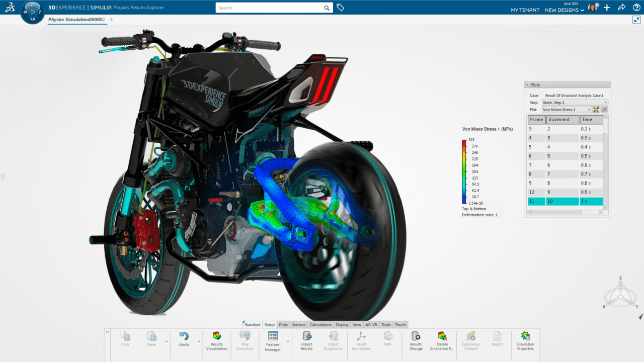Click the fullscreen toggle below the top bar
This screenshot has height=362, width=644.
[x=636, y=20]
